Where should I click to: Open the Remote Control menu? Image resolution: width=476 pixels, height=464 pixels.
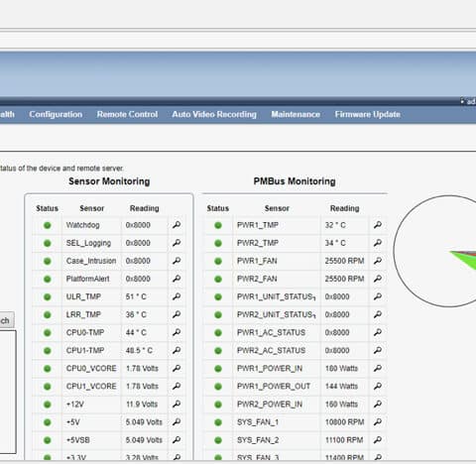(127, 114)
